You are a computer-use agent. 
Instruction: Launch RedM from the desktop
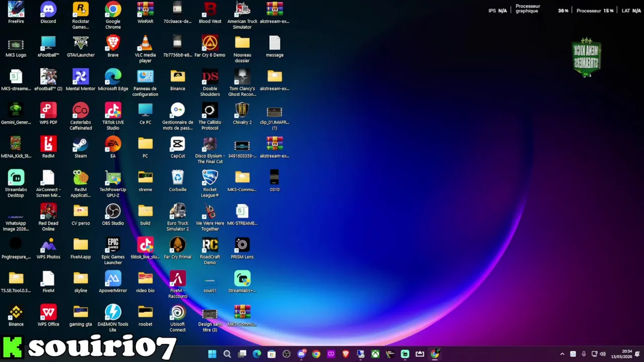[48, 147]
